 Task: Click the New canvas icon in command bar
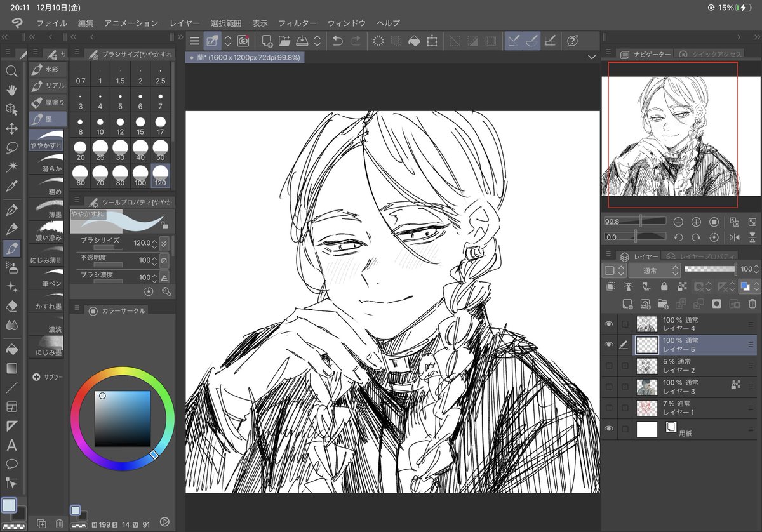[x=267, y=41]
